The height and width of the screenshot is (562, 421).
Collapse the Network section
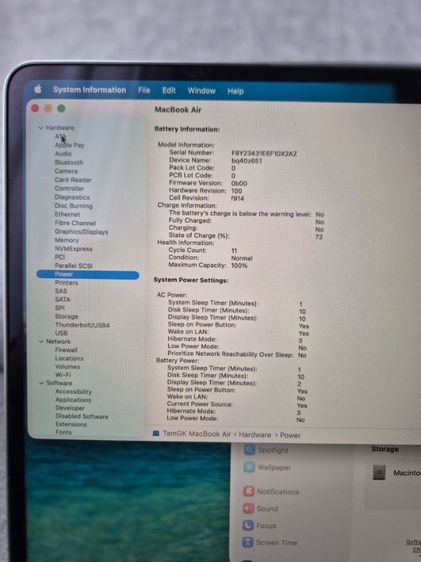pyautogui.click(x=41, y=341)
